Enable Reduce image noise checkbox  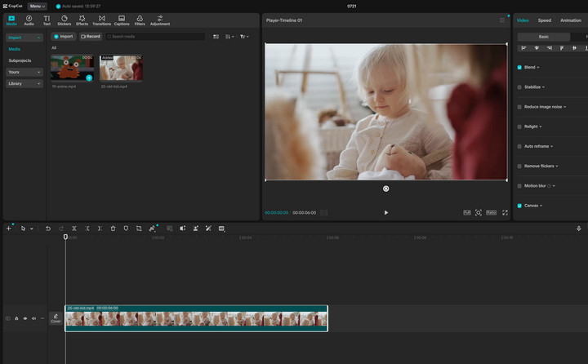tap(519, 107)
